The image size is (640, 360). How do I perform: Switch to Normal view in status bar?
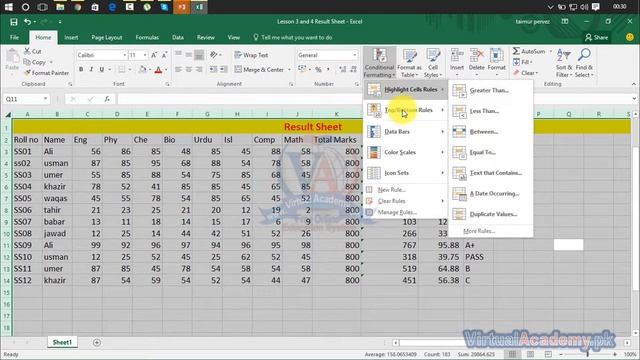(x=512, y=354)
